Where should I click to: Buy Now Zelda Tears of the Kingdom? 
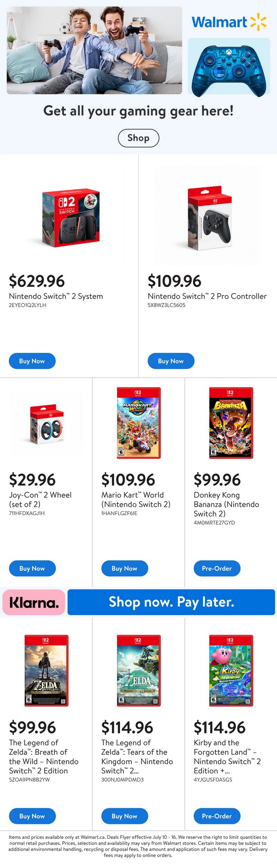pyautogui.click(x=124, y=816)
